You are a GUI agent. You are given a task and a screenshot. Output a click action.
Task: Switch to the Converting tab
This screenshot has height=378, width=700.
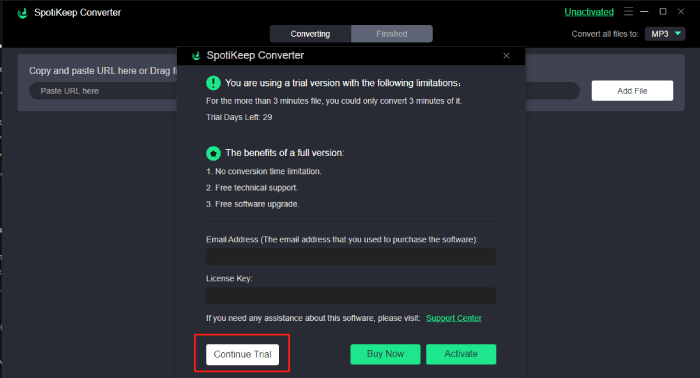click(310, 34)
